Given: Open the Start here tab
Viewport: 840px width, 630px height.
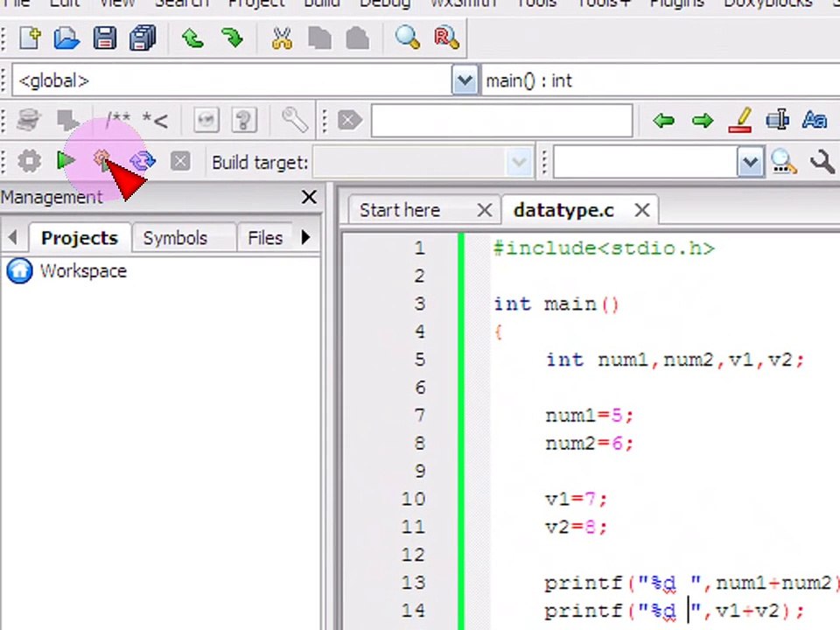Looking at the screenshot, I should (400, 210).
